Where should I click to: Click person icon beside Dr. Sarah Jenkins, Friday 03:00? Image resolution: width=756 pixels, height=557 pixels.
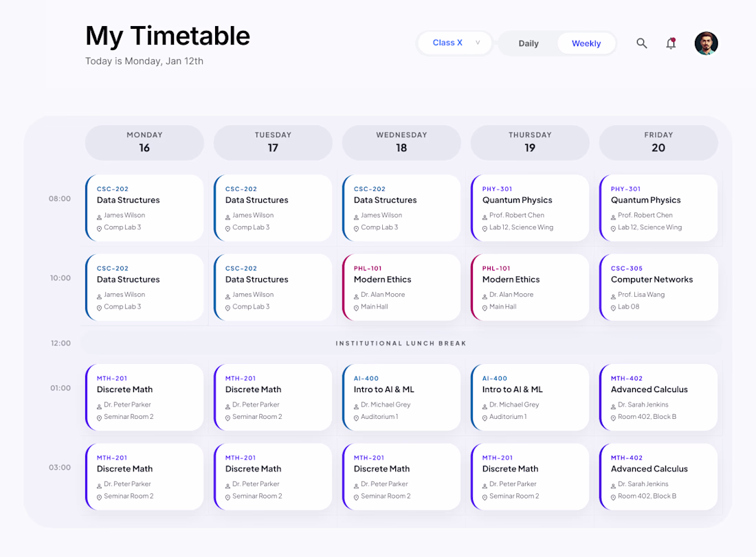(613, 486)
